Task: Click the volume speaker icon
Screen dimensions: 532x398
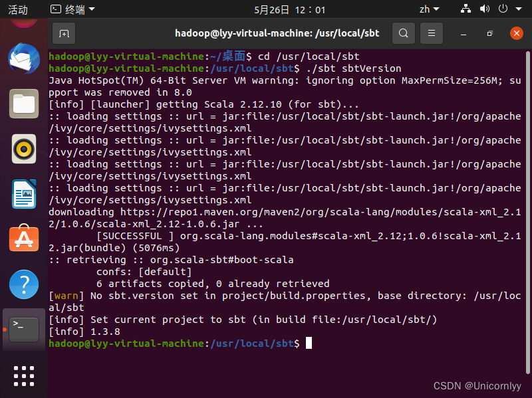Action: [x=485, y=9]
